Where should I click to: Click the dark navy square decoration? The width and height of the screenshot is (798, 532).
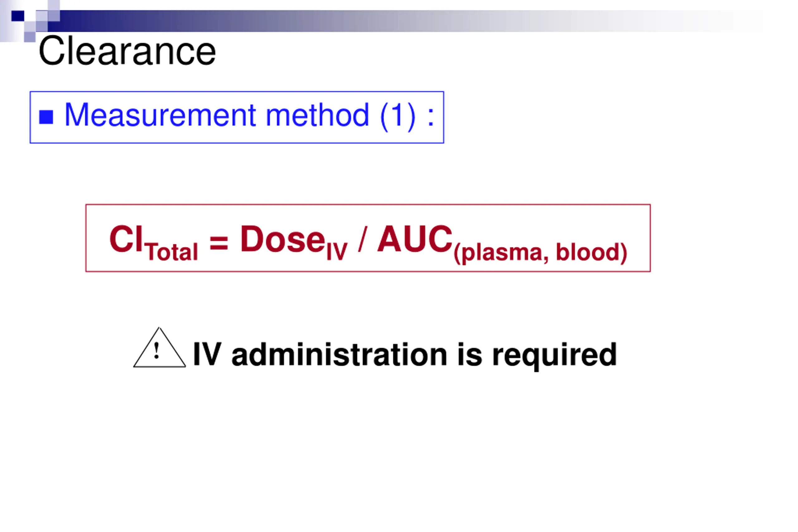(18, 16)
